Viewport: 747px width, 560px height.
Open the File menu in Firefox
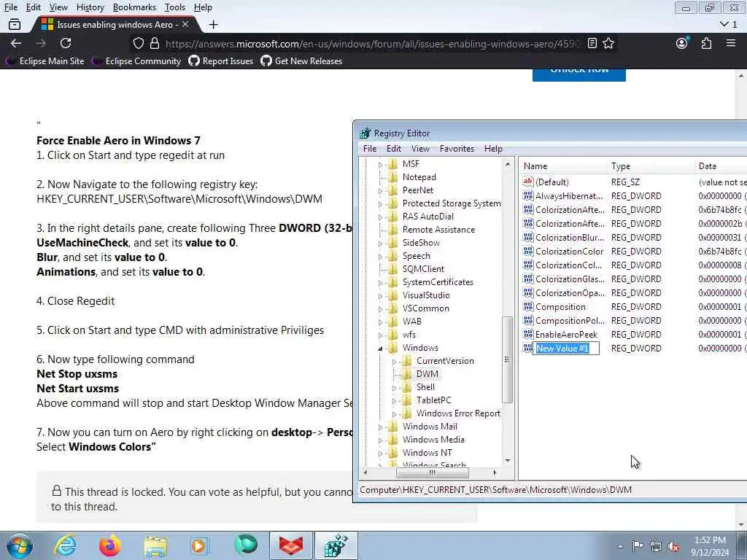tap(10, 7)
